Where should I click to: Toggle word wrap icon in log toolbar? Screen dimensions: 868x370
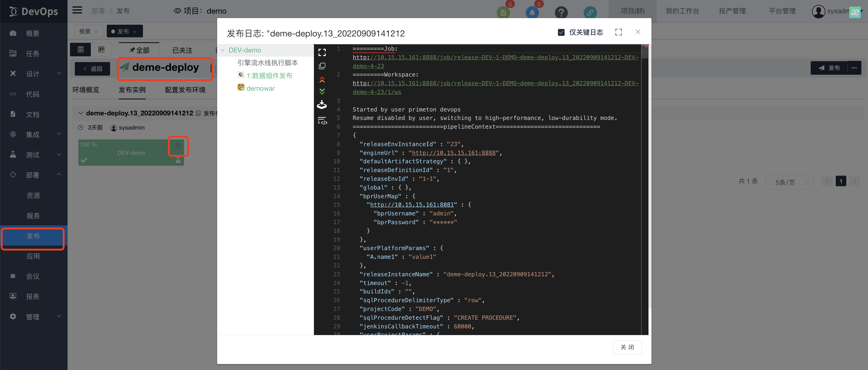(322, 121)
